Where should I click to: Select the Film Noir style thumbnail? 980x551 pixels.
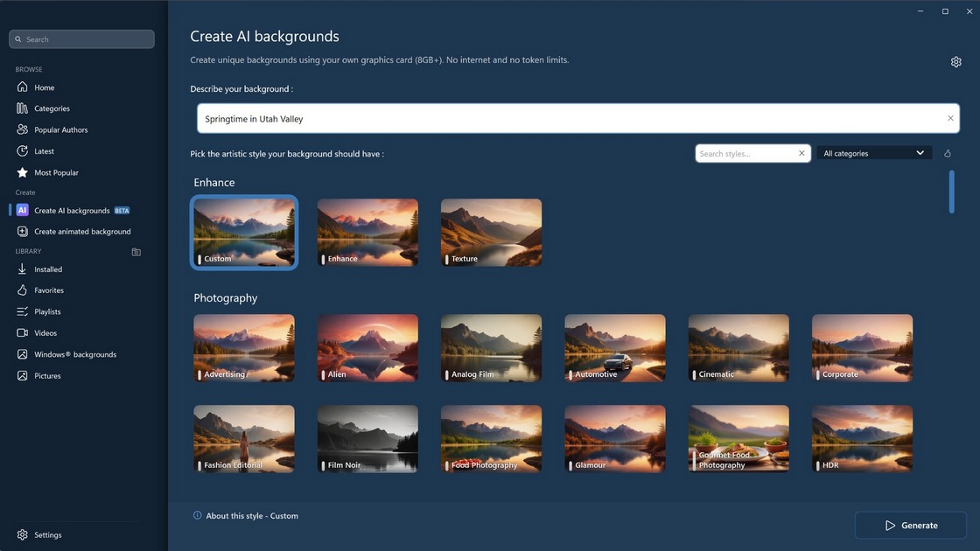click(367, 438)
